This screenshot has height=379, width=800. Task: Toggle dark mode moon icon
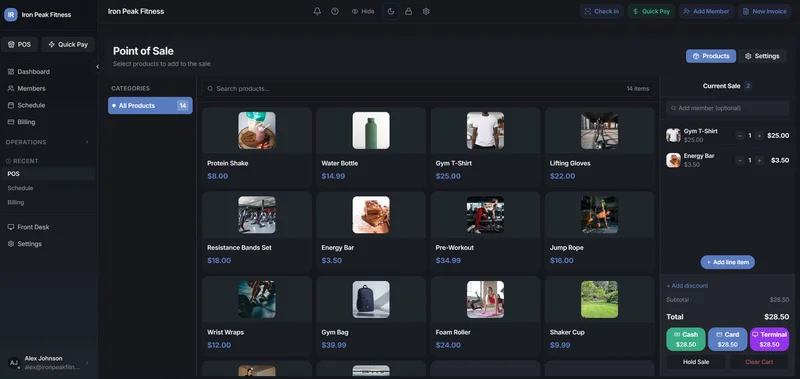click(391, 11)
